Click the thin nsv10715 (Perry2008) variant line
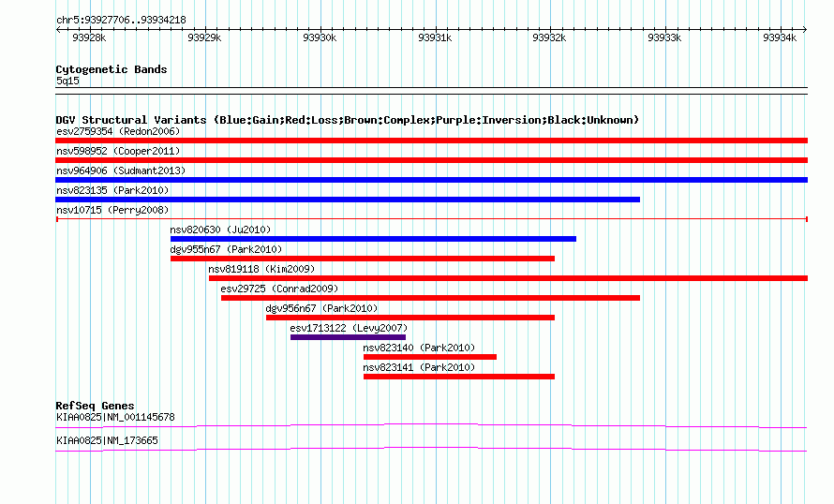 tap(431, 219)
